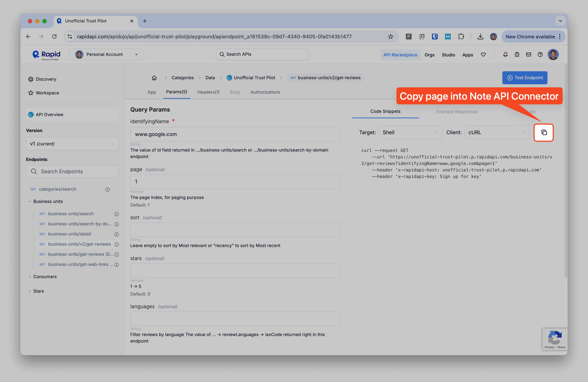Open the favorites heart icon

tap(483, 55)
